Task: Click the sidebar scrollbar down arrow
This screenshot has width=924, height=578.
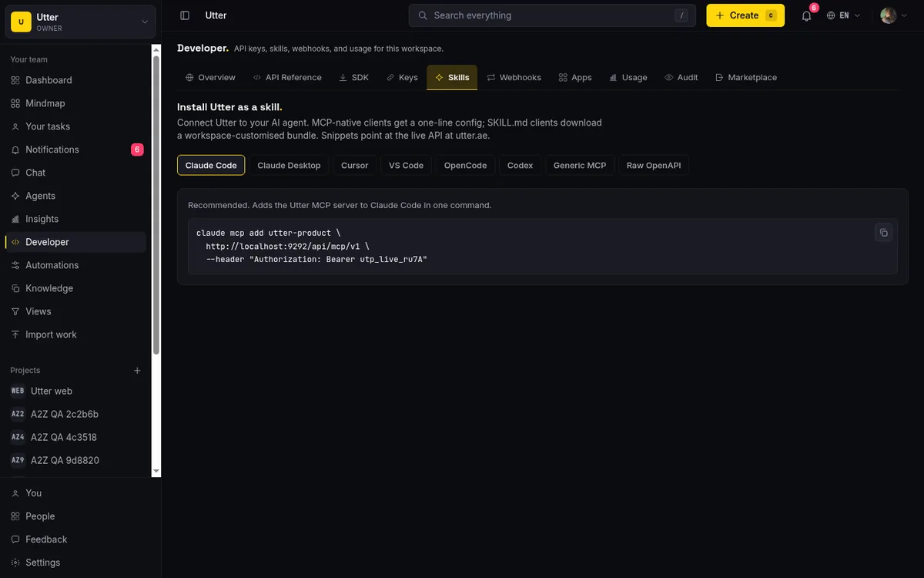Action: (156, 471)
